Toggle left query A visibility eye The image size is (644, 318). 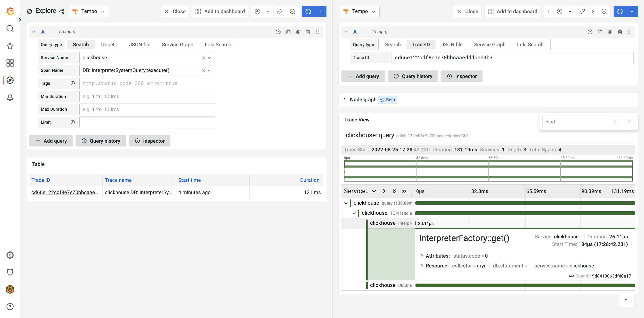298,32
